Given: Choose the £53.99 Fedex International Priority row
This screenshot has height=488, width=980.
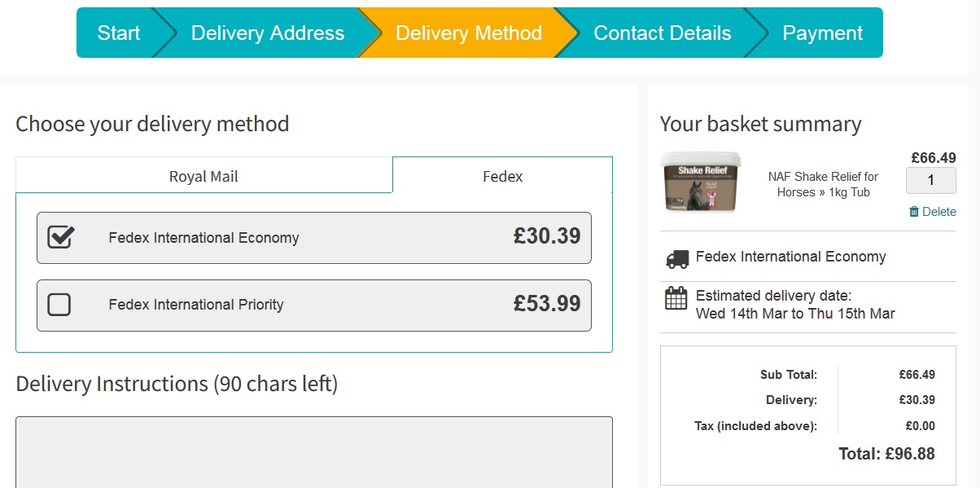Looking at the screenshot, I should tap(313, 306).
